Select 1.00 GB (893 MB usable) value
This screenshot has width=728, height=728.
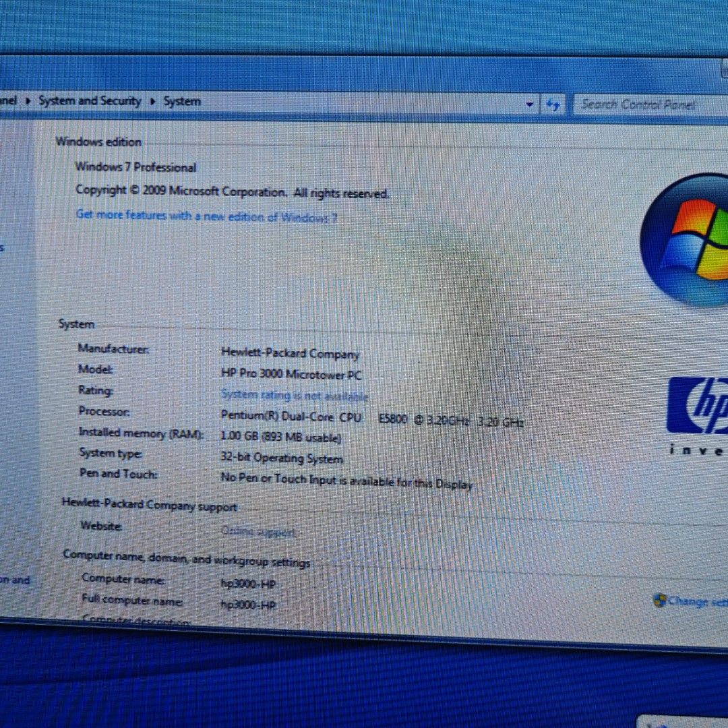tap(280, 437)
